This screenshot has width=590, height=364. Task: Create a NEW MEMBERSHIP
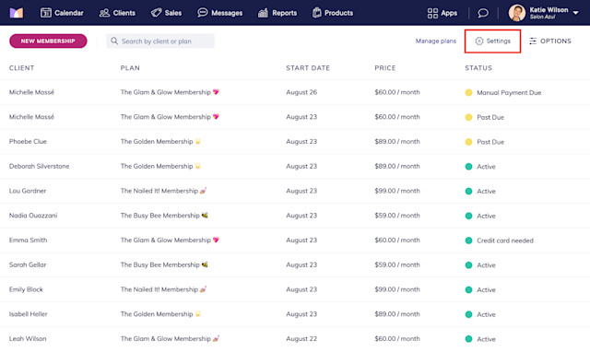48,41
